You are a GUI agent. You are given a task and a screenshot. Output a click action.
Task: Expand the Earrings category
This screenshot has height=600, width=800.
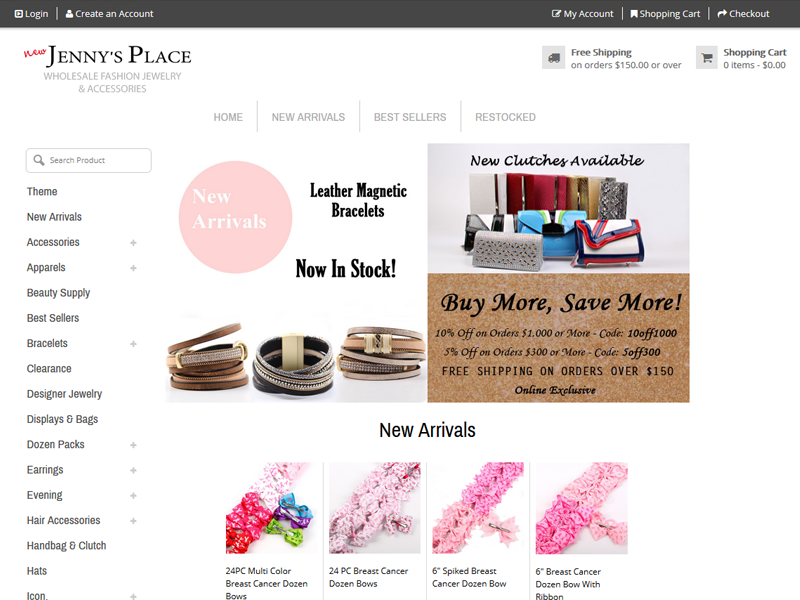click(x=133, y=470)
